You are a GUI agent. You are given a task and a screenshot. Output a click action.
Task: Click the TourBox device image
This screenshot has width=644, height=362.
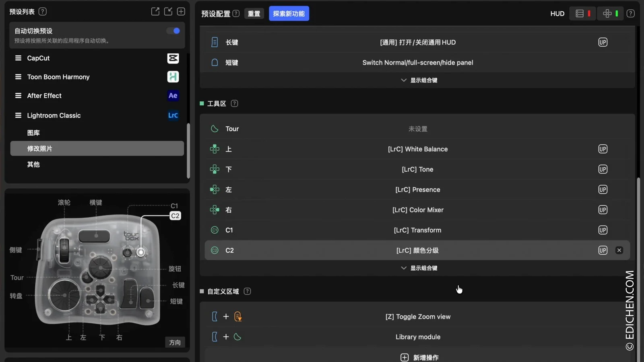click(x=97, y=271)
